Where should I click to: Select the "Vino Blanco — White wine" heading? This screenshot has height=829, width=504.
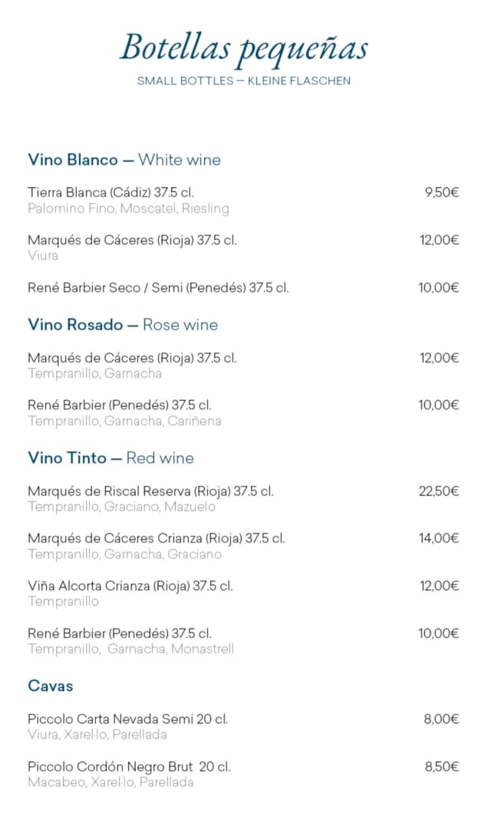(124, 160)
